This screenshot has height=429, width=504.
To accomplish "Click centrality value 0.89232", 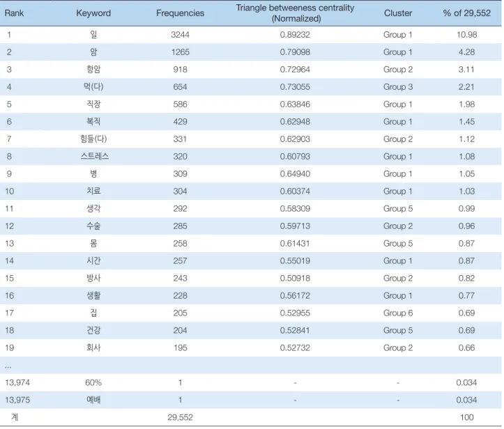I will point(295,35).
